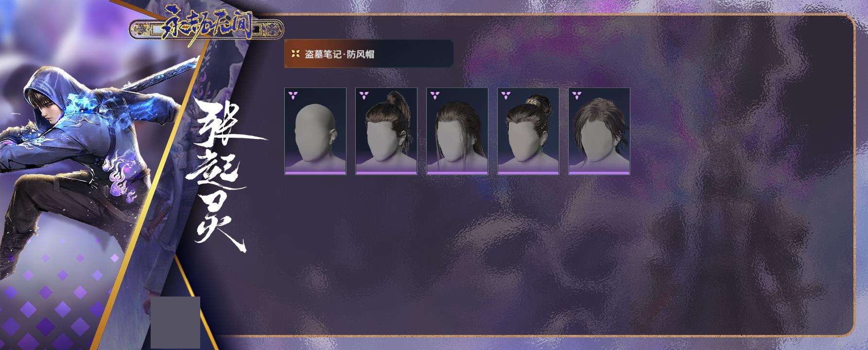Click rarity trefoil icon on ponytail card
This screenshot has height=350, width=868.
364,95
